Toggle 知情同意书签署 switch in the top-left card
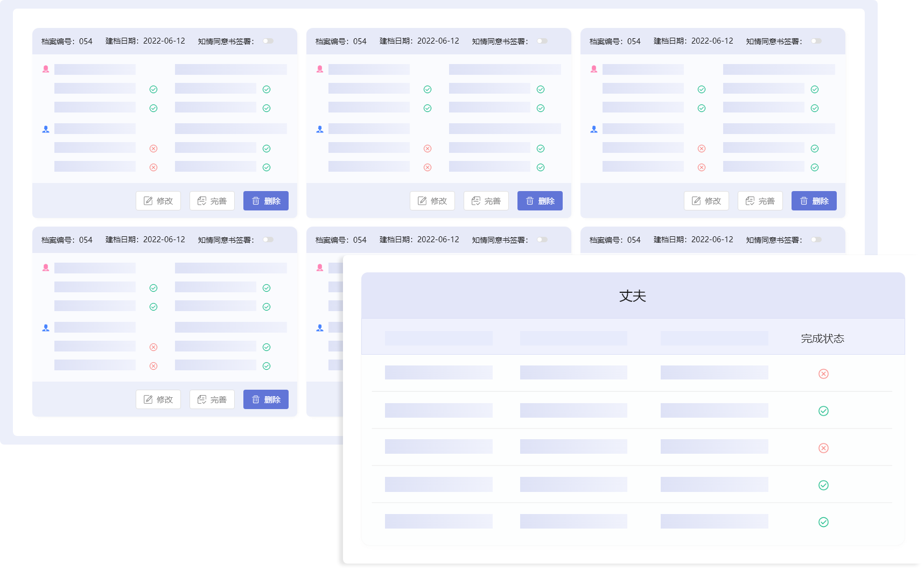 click(268, 41)
